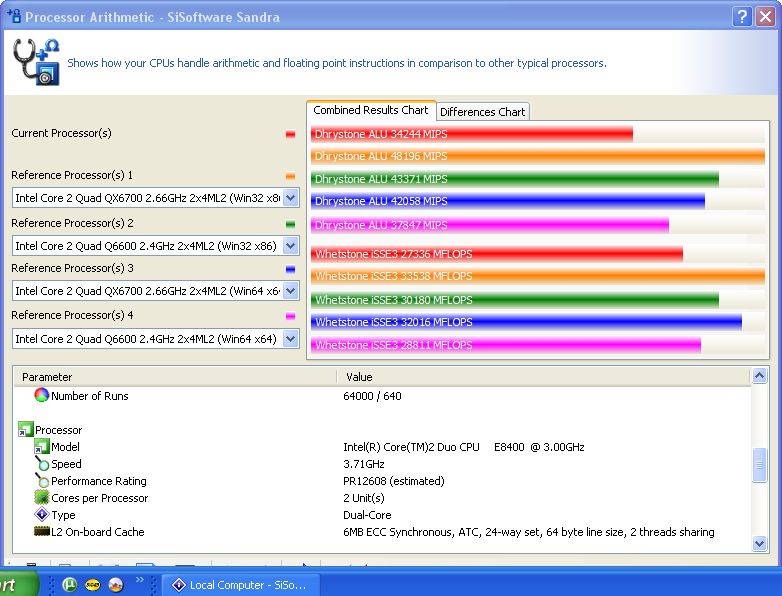Expand the quick launch overflow chevron
The image size is (782, 596).
140,580
